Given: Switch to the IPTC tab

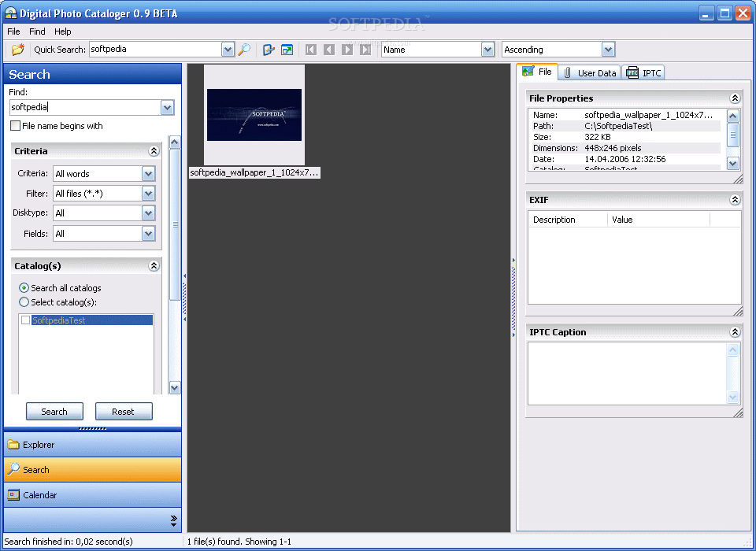Looking at the screenshot, I should coord(643,72).
